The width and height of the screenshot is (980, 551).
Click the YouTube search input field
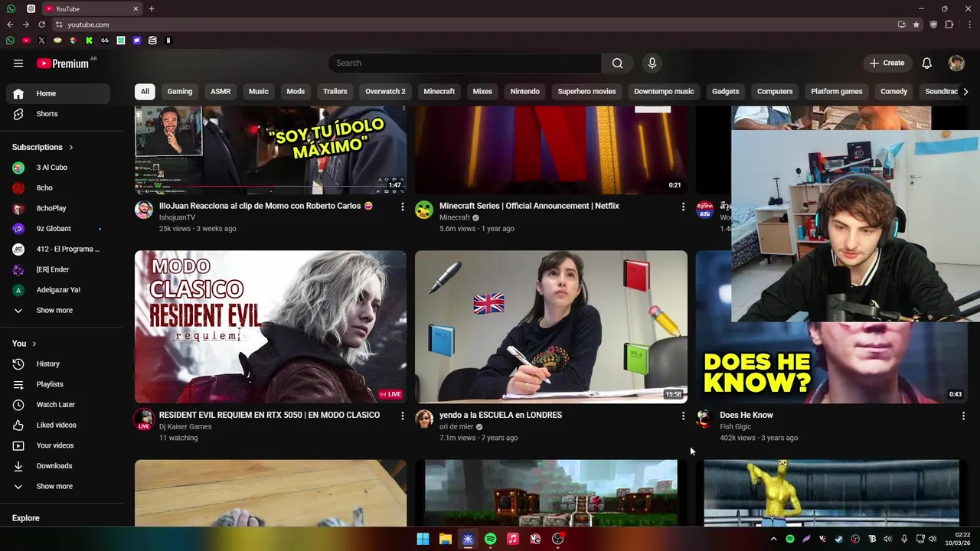point(465,63)
